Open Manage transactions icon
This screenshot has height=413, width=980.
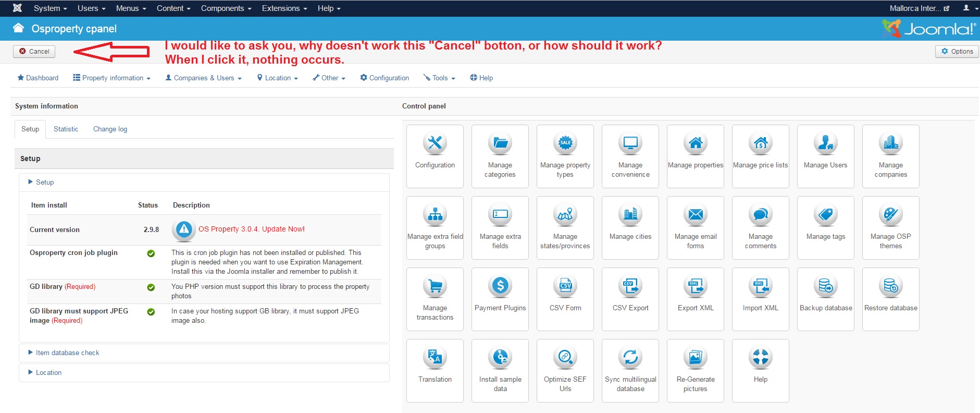click(435, 299)
